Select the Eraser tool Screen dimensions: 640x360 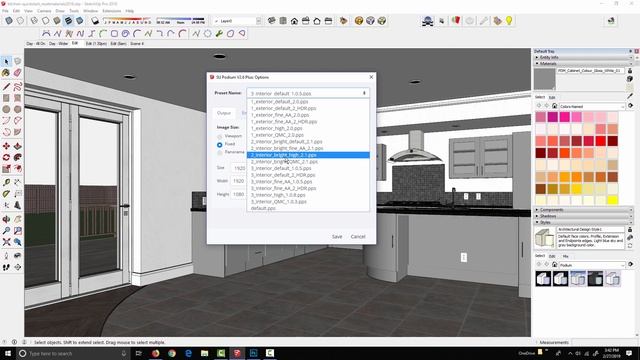(x=18, y=73)
